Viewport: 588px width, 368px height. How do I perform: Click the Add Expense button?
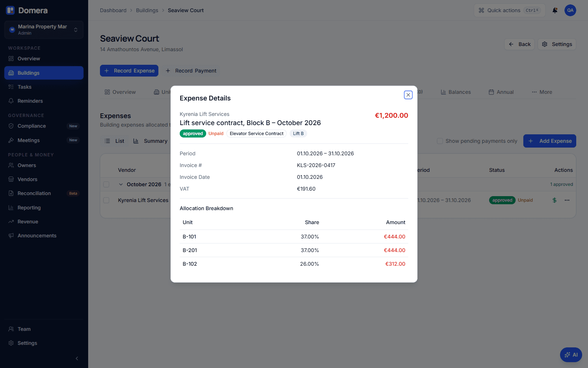(x=550, y=141)
